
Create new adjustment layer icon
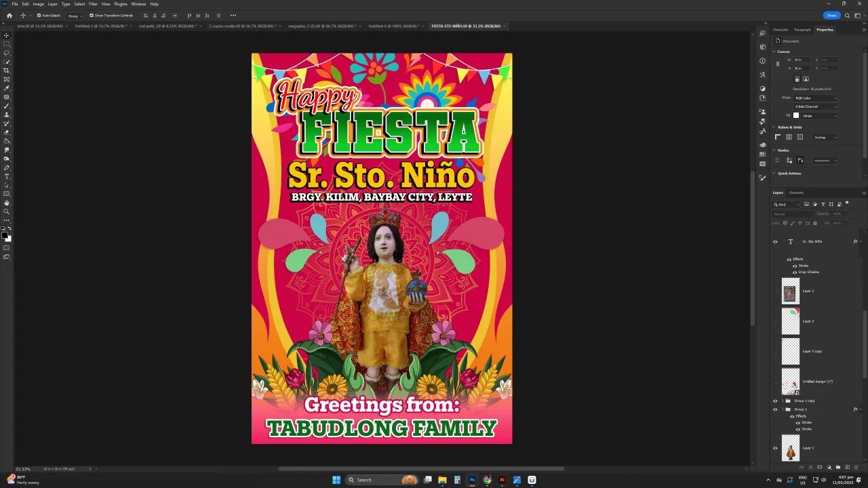pyautogui.click(x=829, y=467)
